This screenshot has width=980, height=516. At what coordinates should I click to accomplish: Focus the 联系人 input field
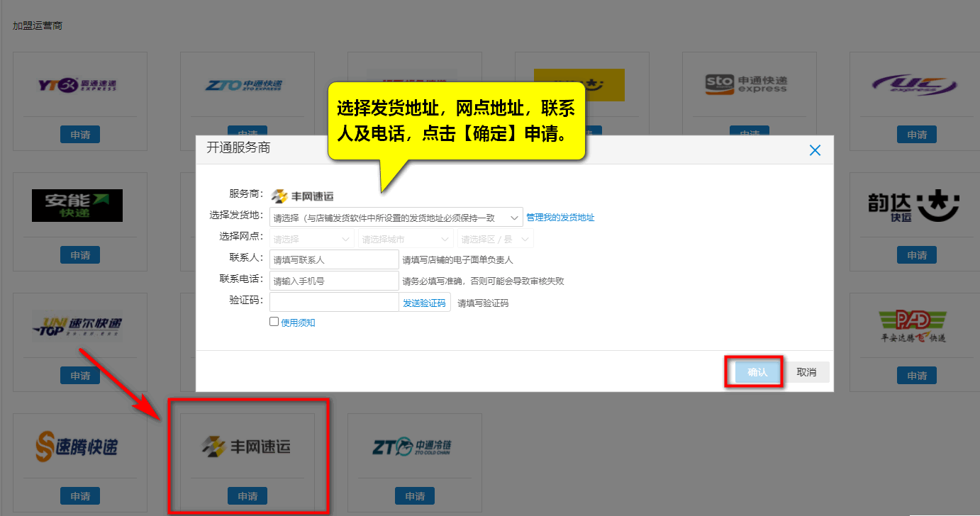[334, 259]
